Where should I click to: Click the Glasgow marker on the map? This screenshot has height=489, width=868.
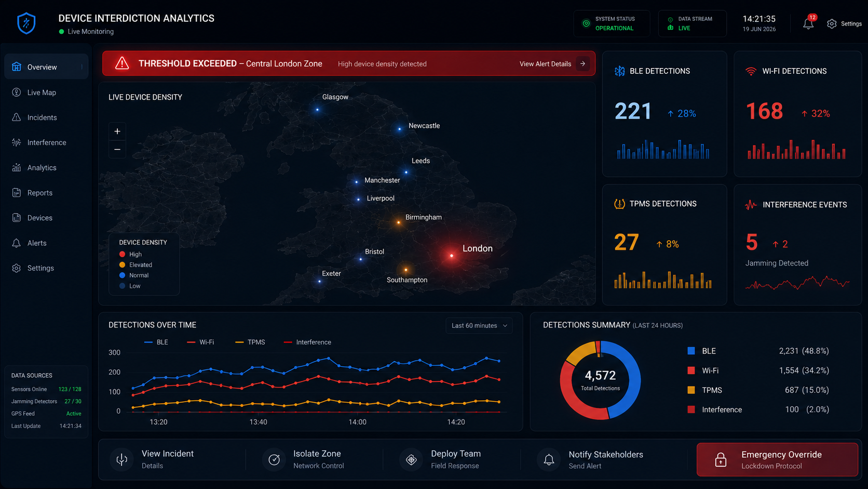point(317,110)
